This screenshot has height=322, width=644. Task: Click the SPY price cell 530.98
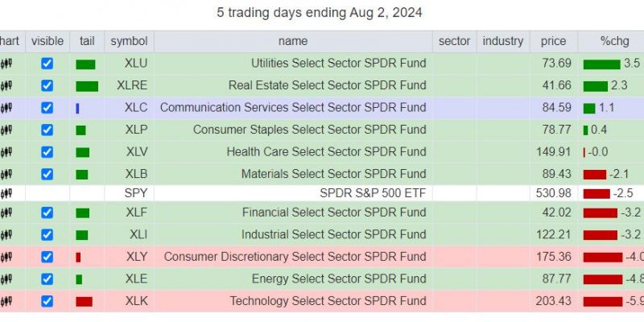click(x=554, y=192)
